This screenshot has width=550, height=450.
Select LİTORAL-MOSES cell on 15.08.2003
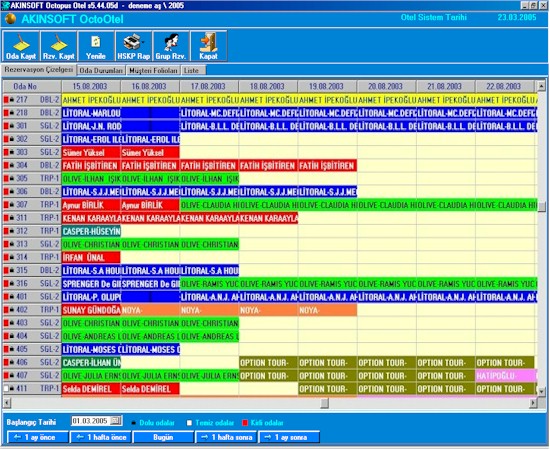pos(91,349)
